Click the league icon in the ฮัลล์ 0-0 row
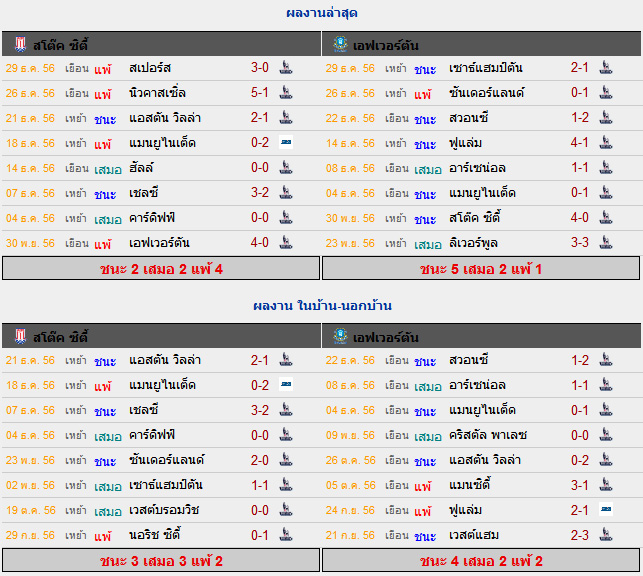643x576 pixels. [286, 168]
